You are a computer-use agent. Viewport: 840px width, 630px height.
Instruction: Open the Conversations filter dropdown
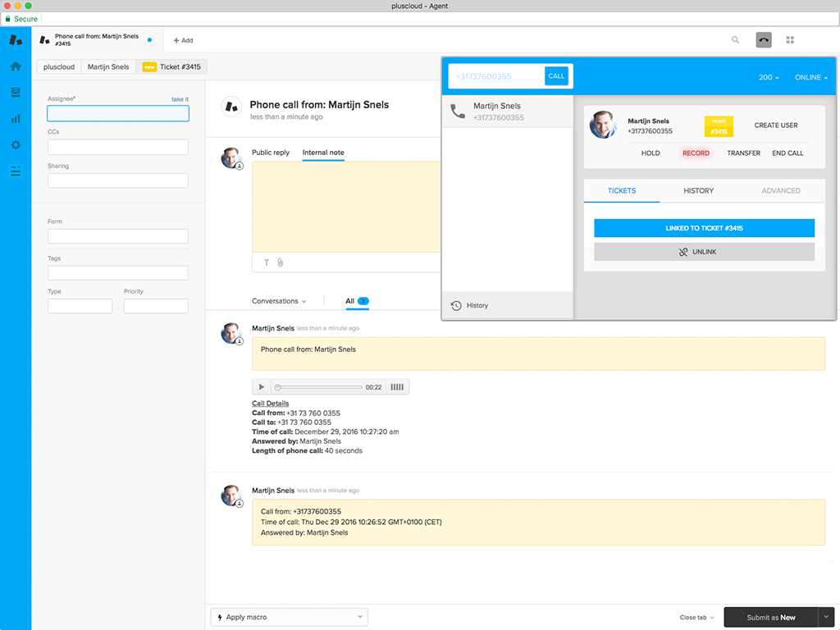click(278, 301)
